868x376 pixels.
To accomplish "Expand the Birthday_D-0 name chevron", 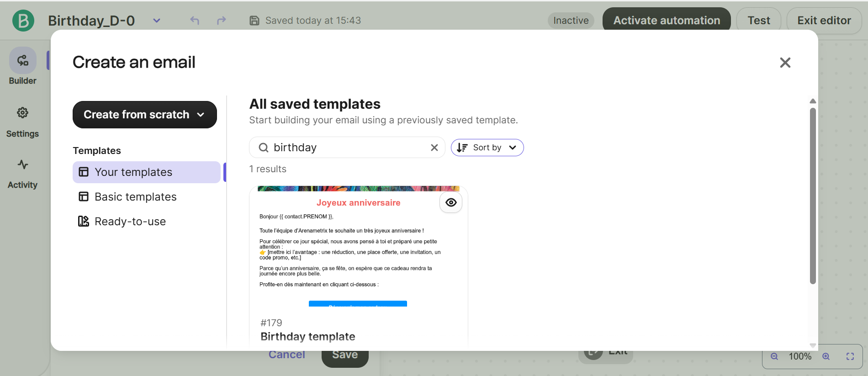I will click(157, 21).
